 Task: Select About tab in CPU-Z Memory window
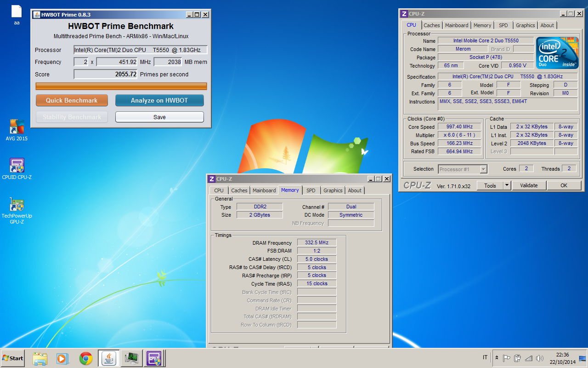pos(355,190)
